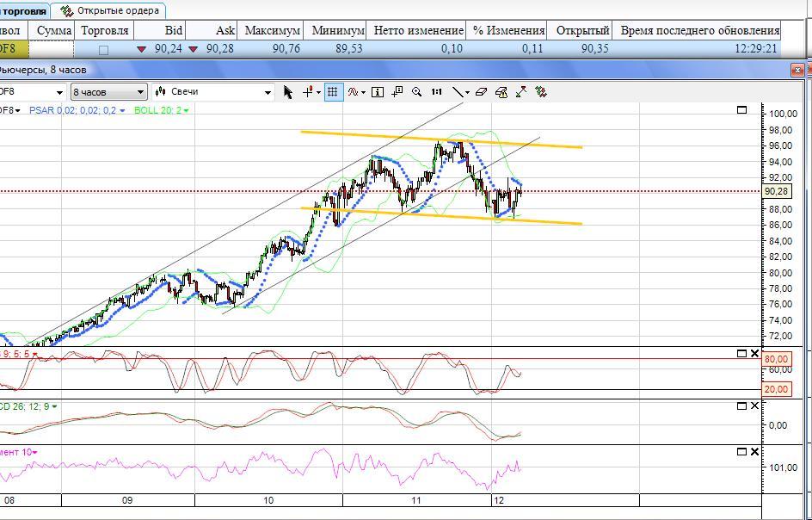Open indicator list dropdown arrow
The image size is (812, 520).
[364, 93]
